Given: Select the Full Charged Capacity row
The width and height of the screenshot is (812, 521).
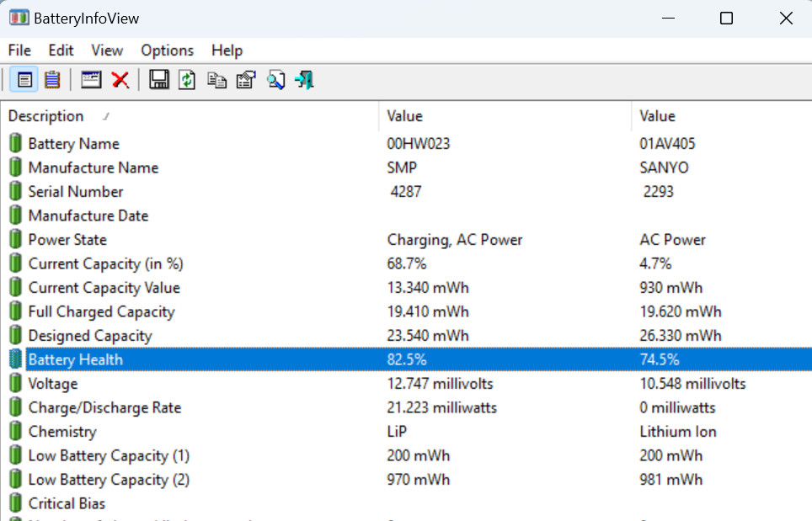Looking at the screenshot, I should click(101, 311).
